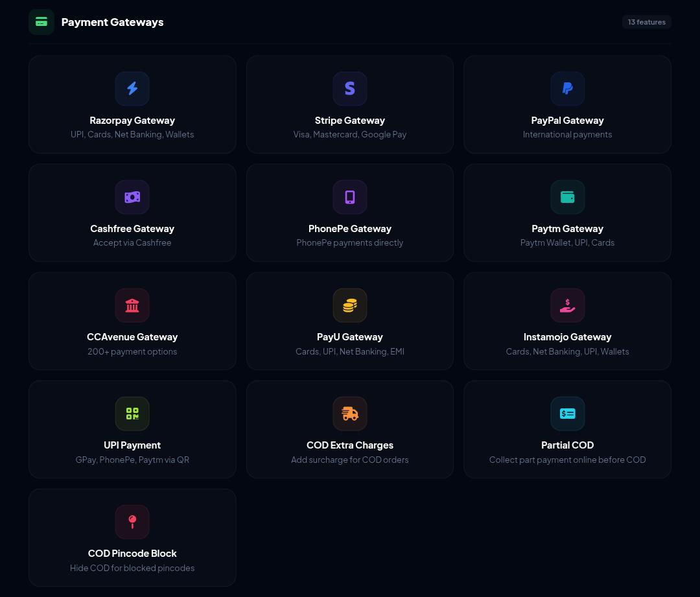
Task: Open the PayPal Gateway International payments text
Action: (567, 134)
